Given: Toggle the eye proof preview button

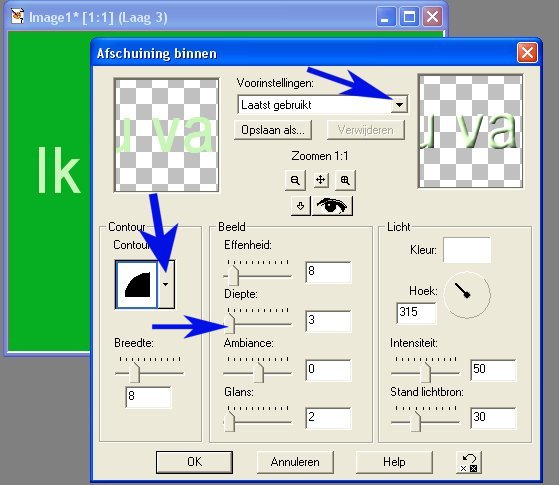Looking at the screenshot, I should pyautogui.click(x=332, y=206).
